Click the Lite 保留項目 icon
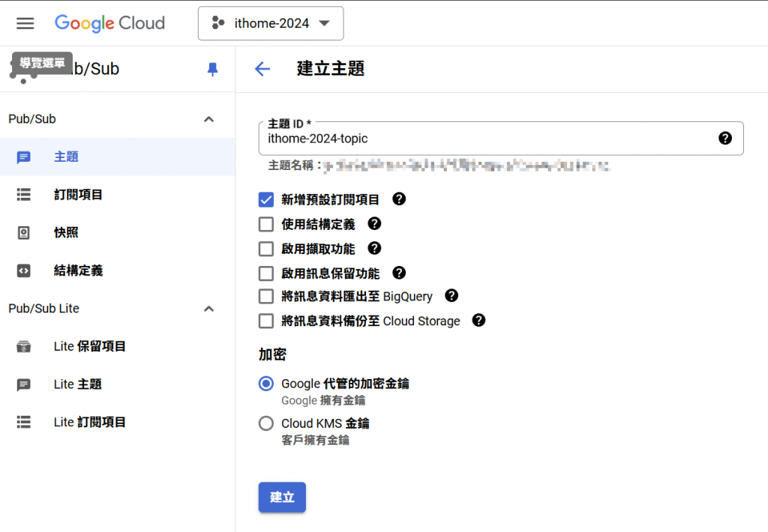768x532 pixels. click(x=23, y=346)
